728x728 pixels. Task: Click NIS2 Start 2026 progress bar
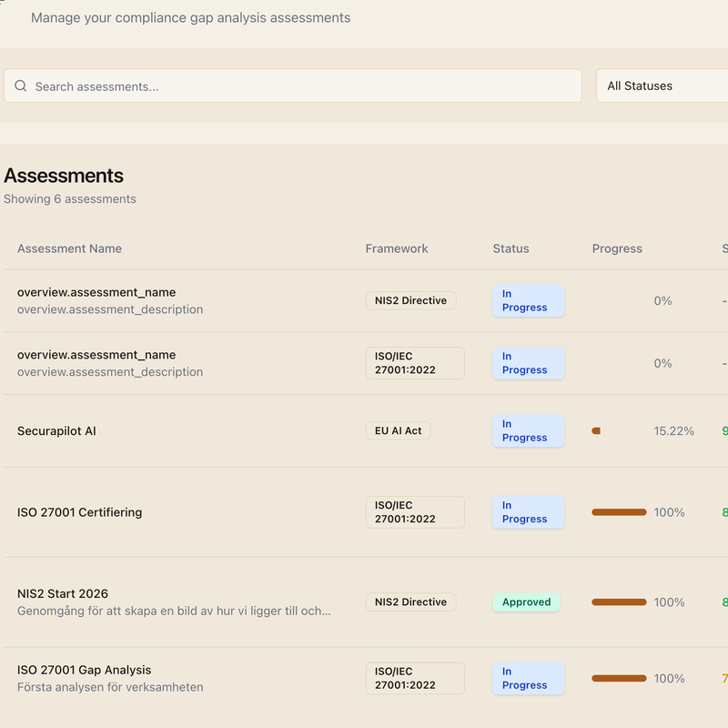(619, 602)
